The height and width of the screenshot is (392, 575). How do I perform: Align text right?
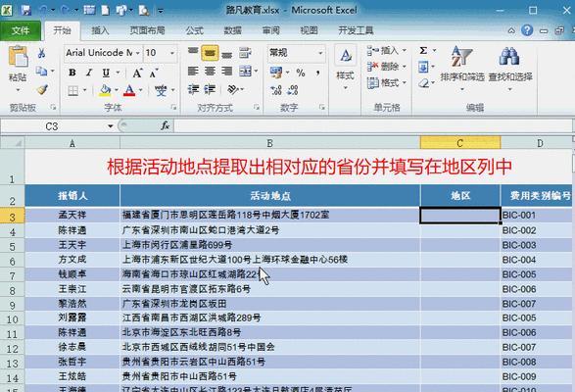227,72
